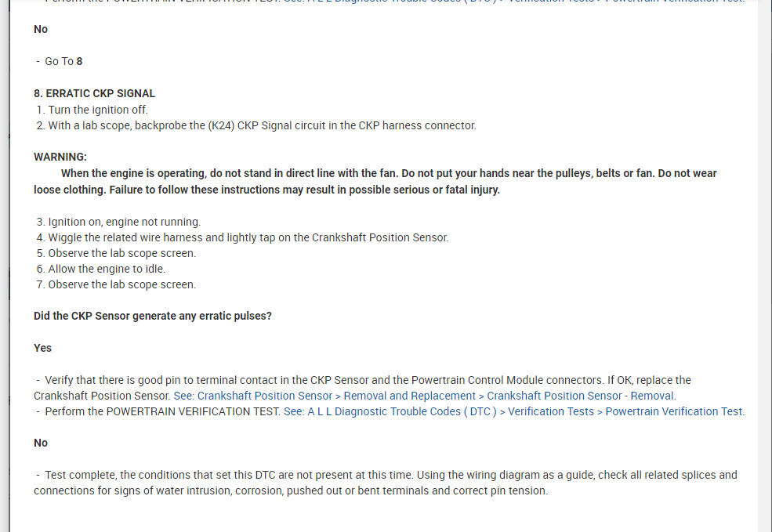
Task: Click step 1 'Turn the ignition off'
Action: point(97,110)
